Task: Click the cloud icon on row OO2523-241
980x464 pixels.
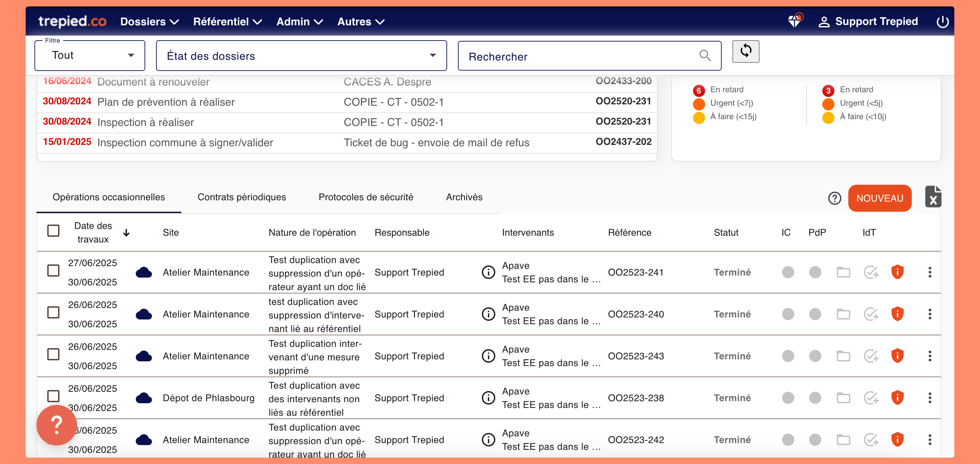Action: tap(144, 272)
